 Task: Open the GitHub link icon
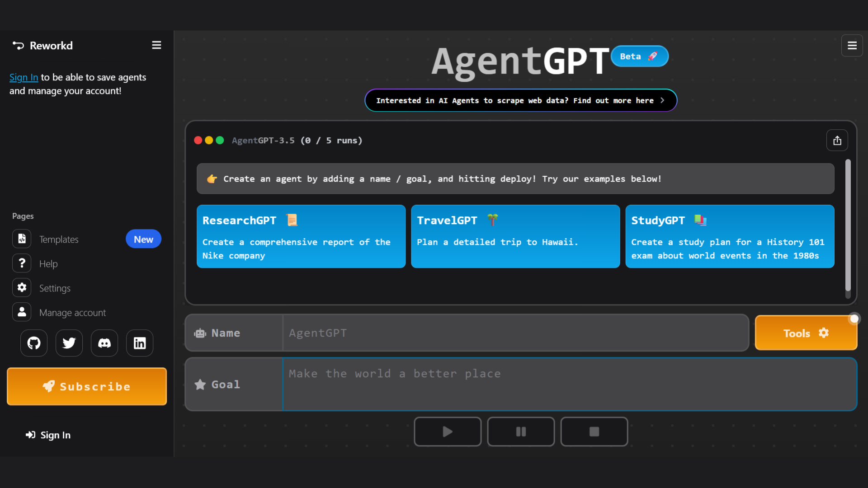pos(34,343)
